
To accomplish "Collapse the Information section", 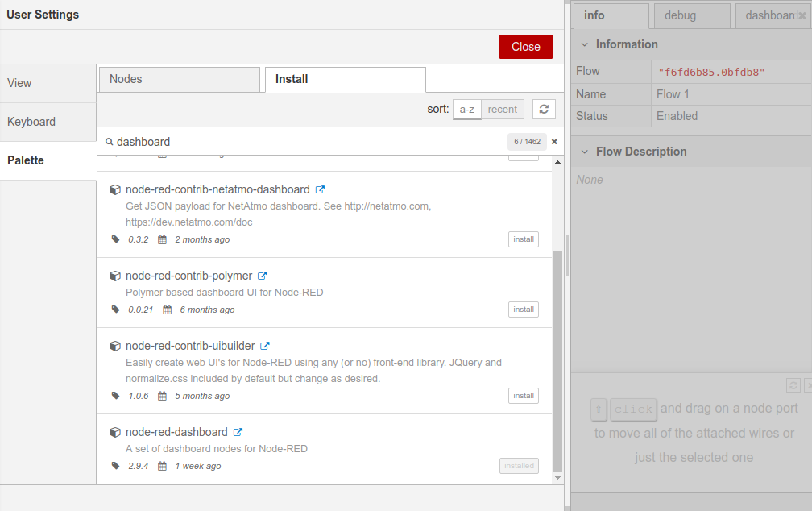I will (x=585, y=44).
